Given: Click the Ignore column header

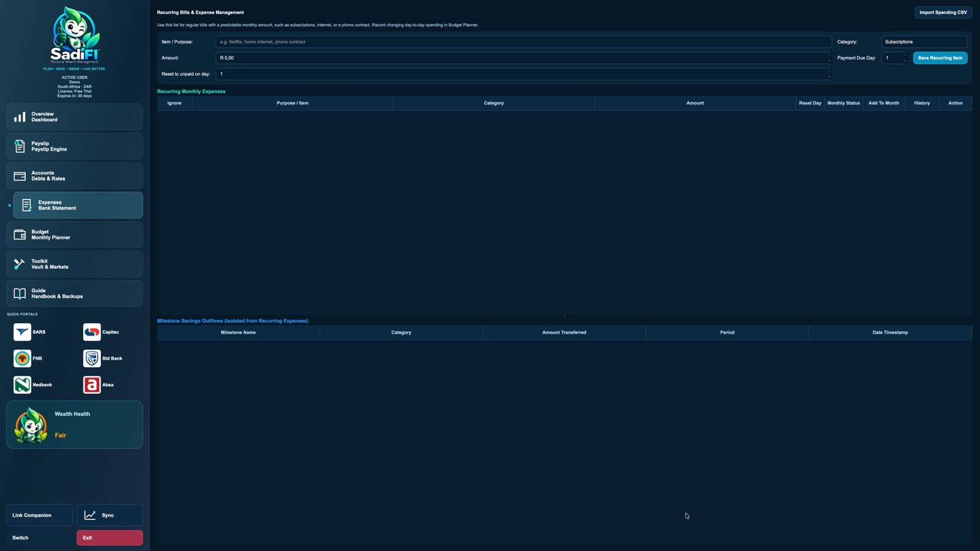Looking at the screenshot, I should coord(175,103).
